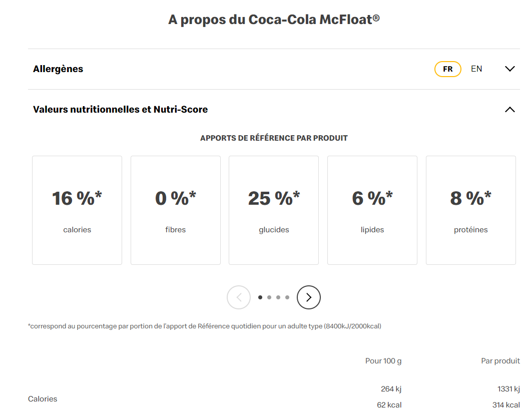Viewport: 532px width, 413px height.
Task: Jump to the last carousel dot
Action: pos(287,297)
